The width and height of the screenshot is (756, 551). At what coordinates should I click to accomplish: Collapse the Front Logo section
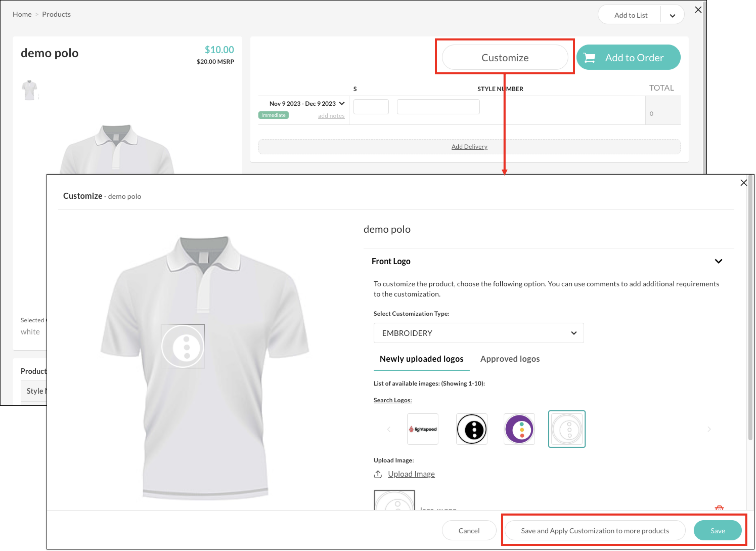pos(719,261)
